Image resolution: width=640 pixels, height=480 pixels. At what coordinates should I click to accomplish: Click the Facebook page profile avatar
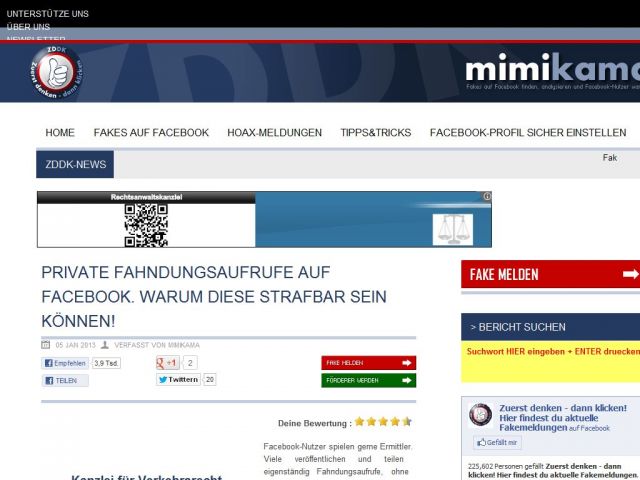pos(480,415)
